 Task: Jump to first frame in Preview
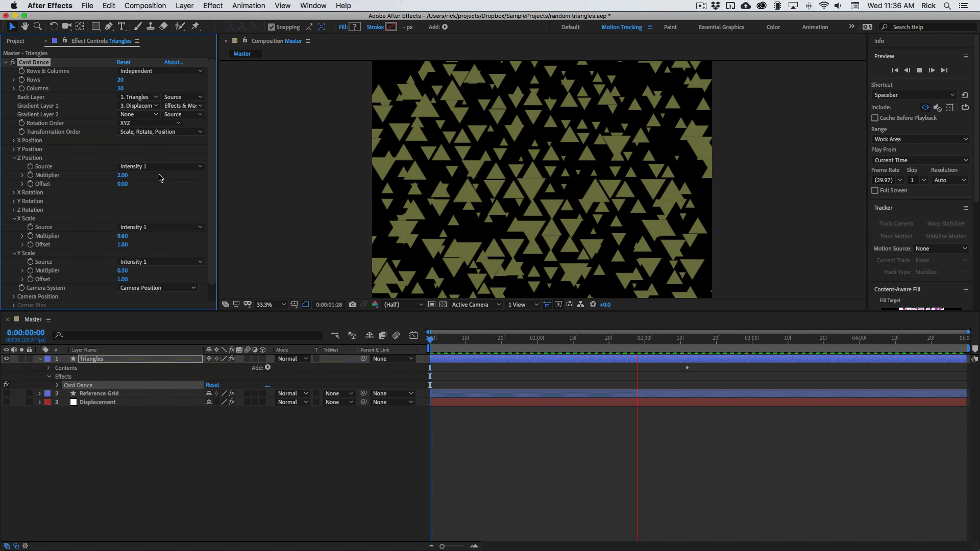pyautogui.click(x=895, y=70)
